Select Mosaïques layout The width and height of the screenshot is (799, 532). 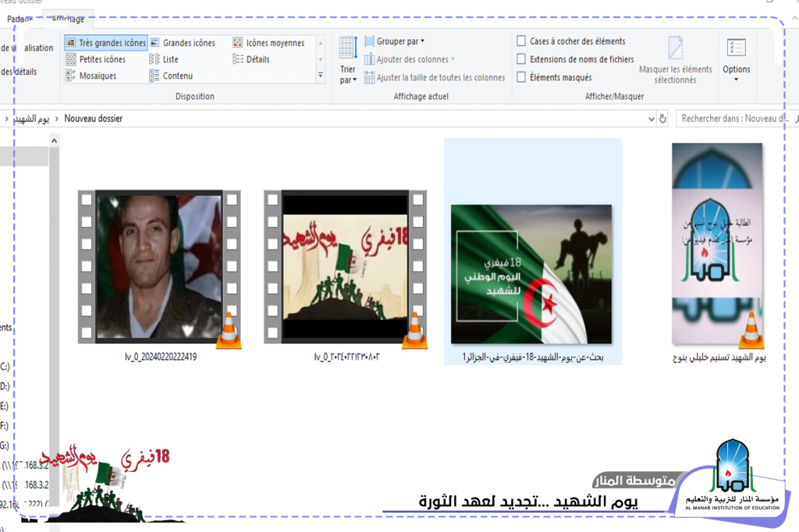click(91, 76)
